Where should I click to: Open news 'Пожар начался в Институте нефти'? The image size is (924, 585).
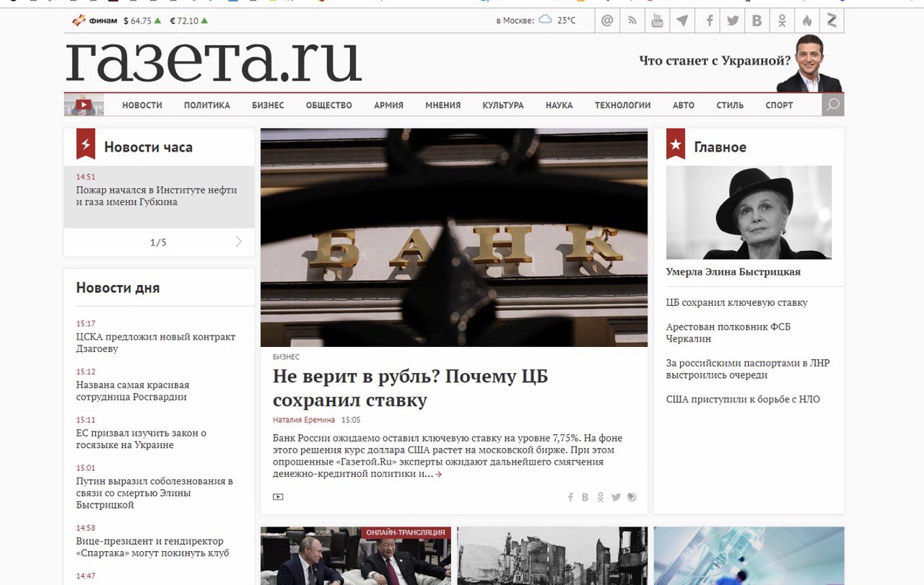157,196
